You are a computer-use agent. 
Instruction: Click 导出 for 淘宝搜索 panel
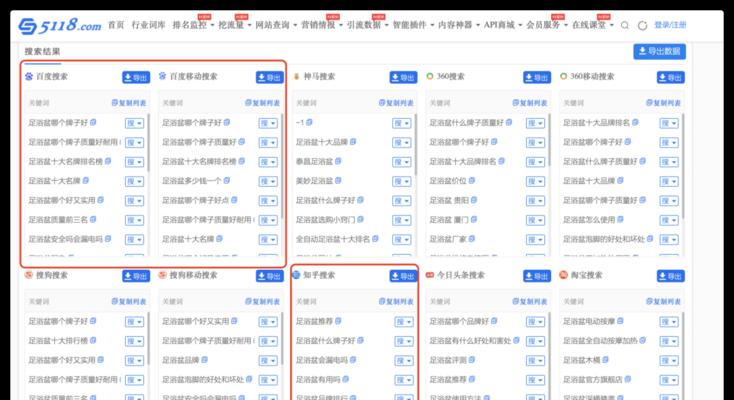pos(670,276)
